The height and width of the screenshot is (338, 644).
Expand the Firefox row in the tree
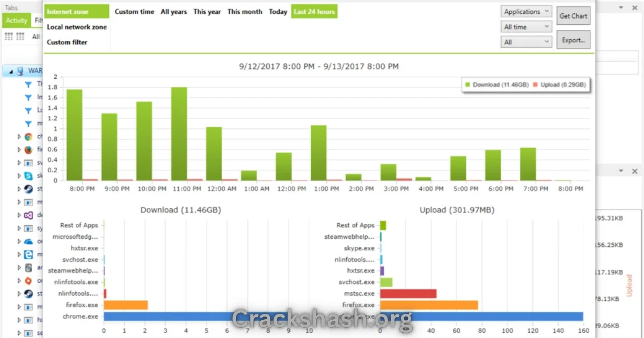tap(19, 150)
